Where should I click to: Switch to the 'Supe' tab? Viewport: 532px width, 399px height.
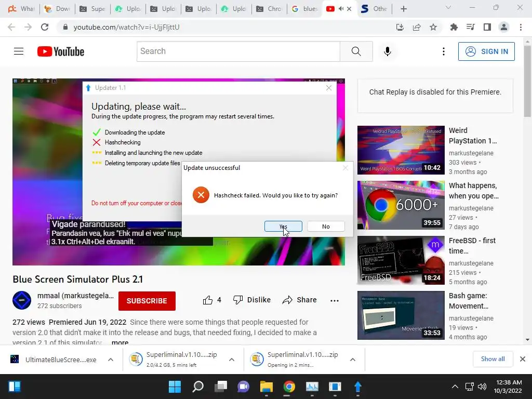(x=92, y=9)
